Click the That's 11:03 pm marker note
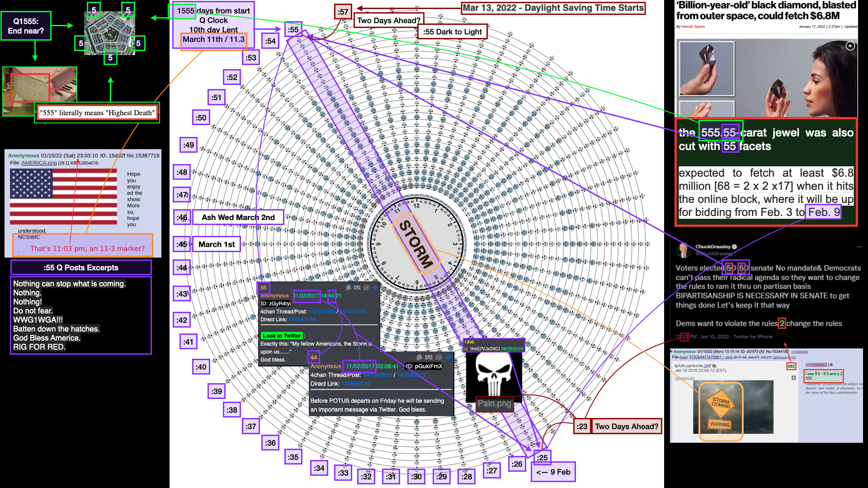Image resolution: width=868 pixels, height=488 pixels. click(87, 249)
